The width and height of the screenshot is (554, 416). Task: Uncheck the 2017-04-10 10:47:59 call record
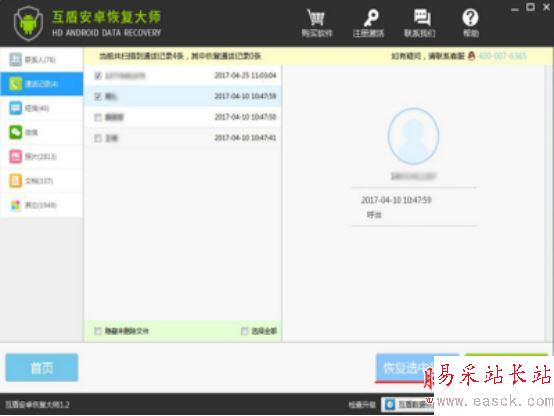[98, 96]
